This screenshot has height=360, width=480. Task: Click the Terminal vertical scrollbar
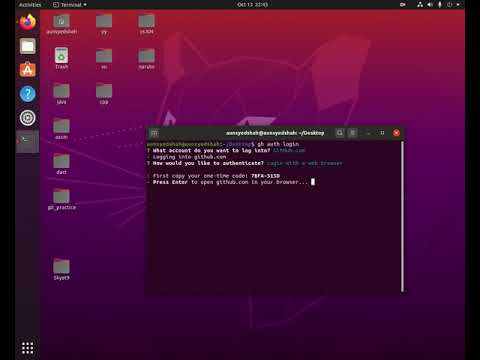pyautogui.click(x=402, y=217)
